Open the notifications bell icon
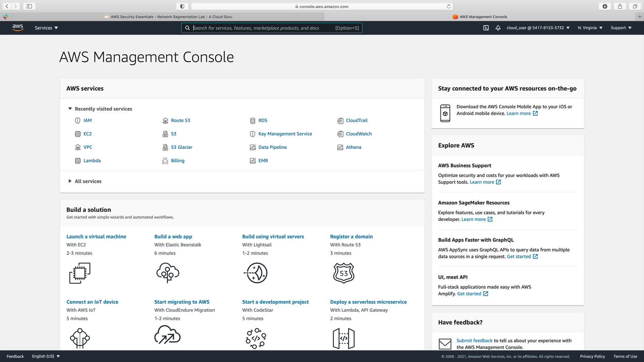Image resolution: width=644 pixels, height=362 pixels. pos(498,28)
